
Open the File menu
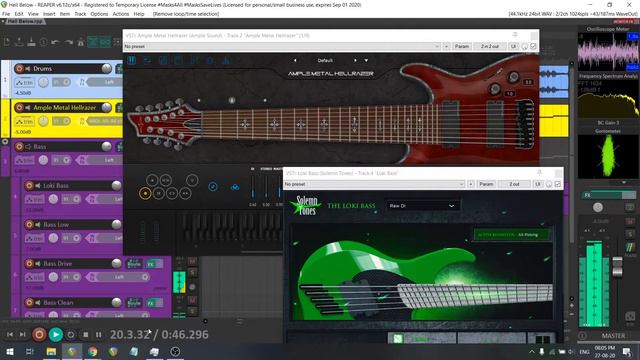tap(6, 14)
